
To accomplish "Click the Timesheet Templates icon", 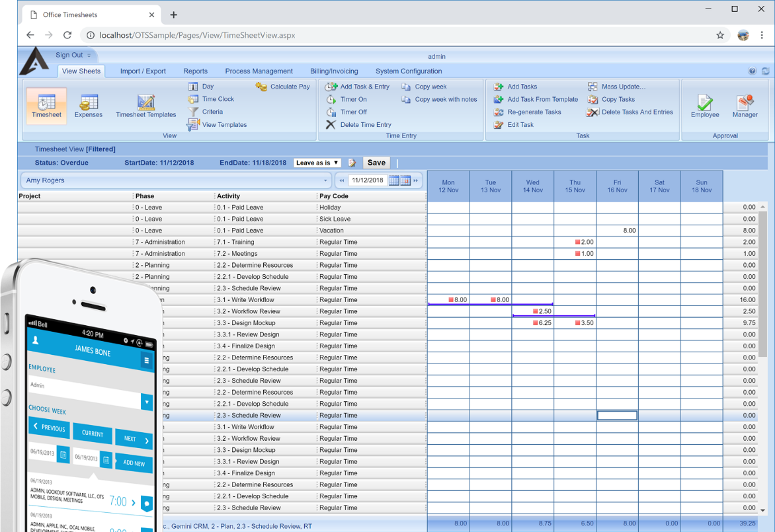I will pos(145,102).
